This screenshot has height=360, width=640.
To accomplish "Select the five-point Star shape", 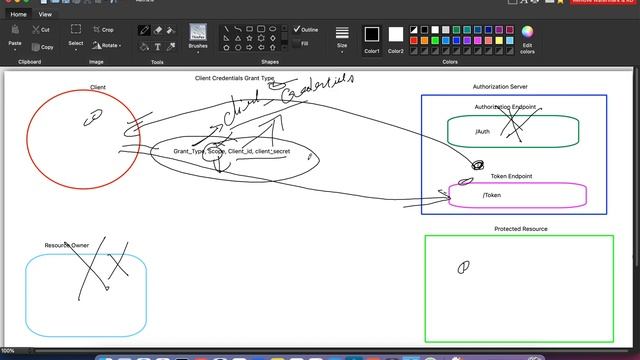I will coord(249,38).
